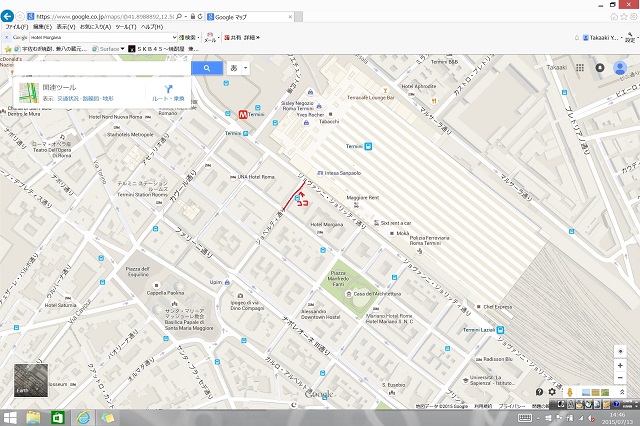This screenshot has width=640, height=426.
Task: Open the address bar search dropdown arrow
Action: (x=186, y=17)
